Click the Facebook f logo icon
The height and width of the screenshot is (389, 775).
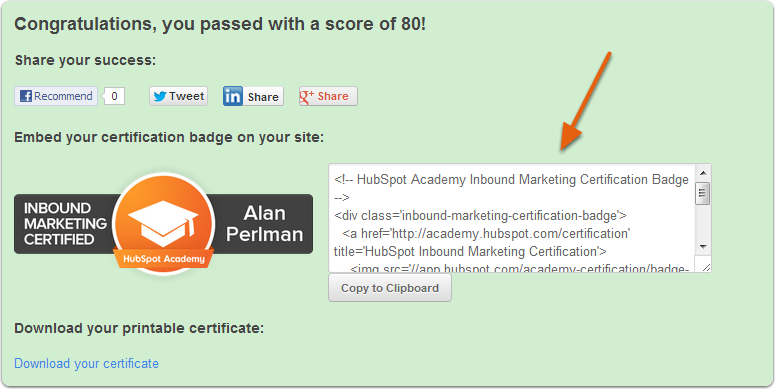point(26,96)
